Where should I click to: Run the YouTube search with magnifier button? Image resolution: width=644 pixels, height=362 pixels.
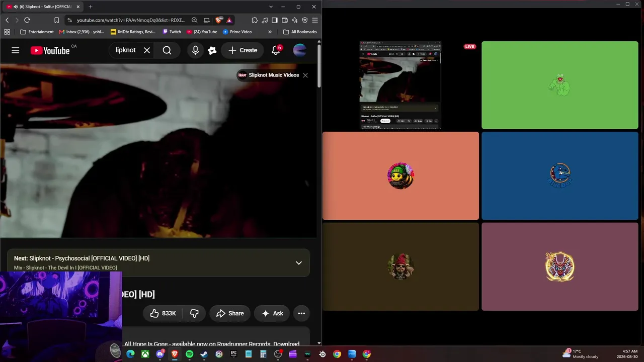pos(167,50)
